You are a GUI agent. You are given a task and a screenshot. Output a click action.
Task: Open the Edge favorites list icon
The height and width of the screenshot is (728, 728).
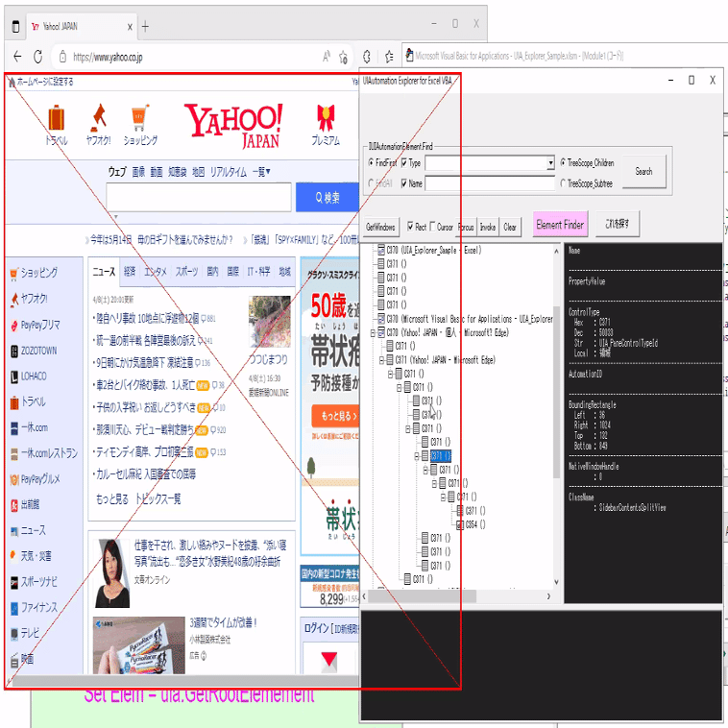click(x=389, y=57)
